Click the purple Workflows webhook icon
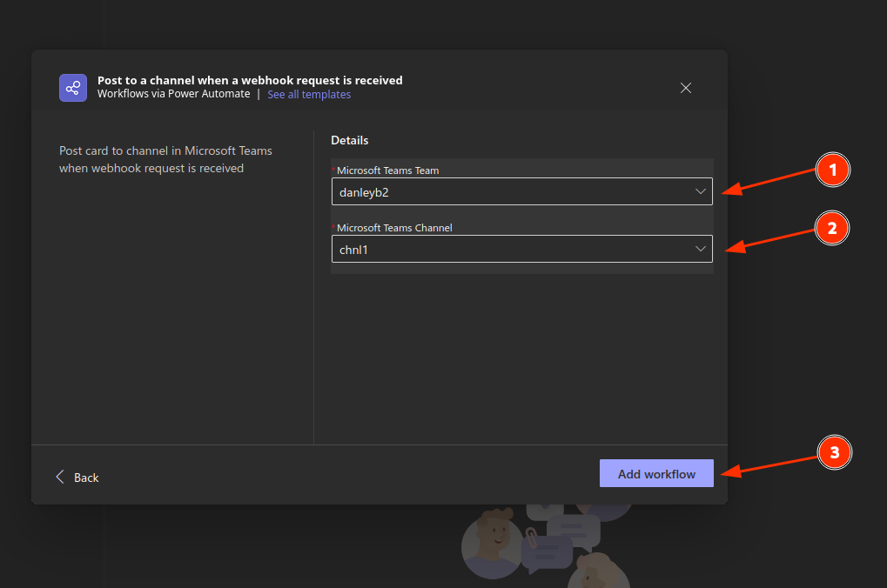Screen dimensions: 887x588 [x=73, y=88]
